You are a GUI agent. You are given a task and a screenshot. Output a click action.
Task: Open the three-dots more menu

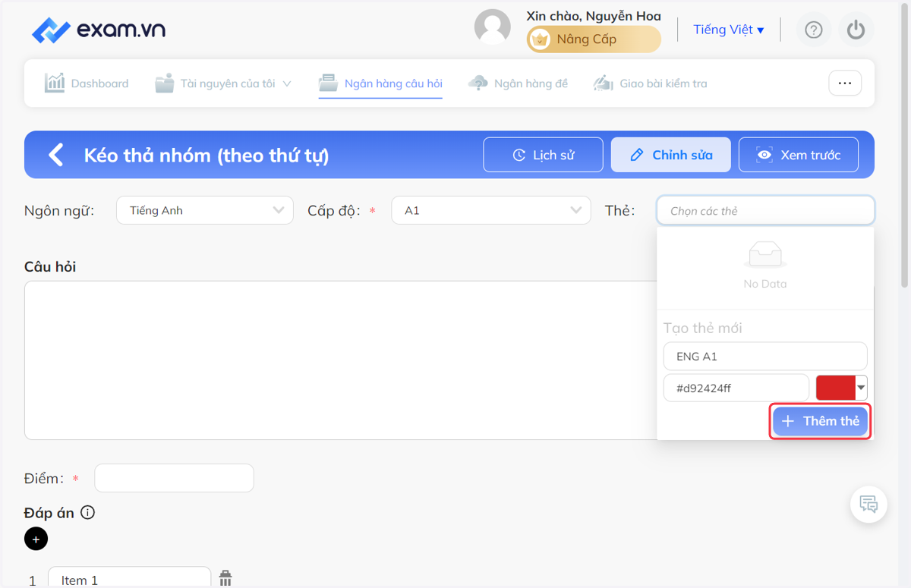845,83
